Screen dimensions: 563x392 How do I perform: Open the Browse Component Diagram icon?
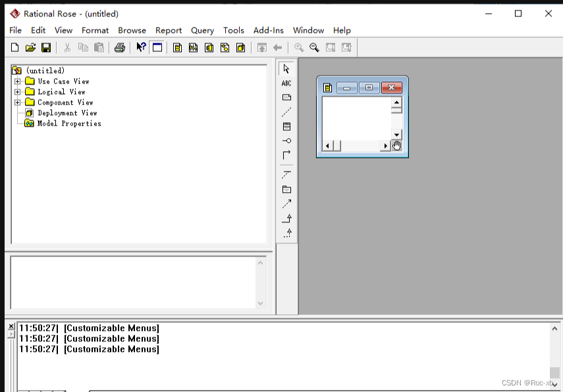point(209,47)
